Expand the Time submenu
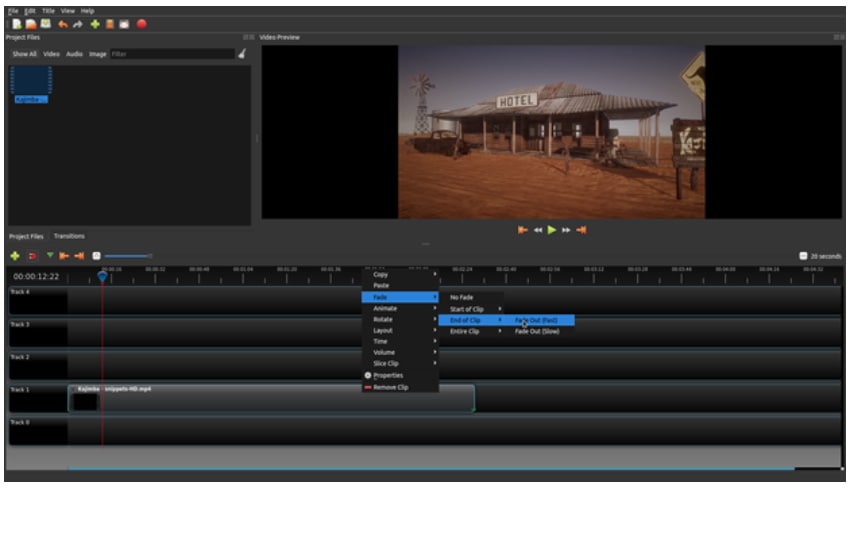Image resolution: width=852 pixels, height=538 pixels. [400, 341]
